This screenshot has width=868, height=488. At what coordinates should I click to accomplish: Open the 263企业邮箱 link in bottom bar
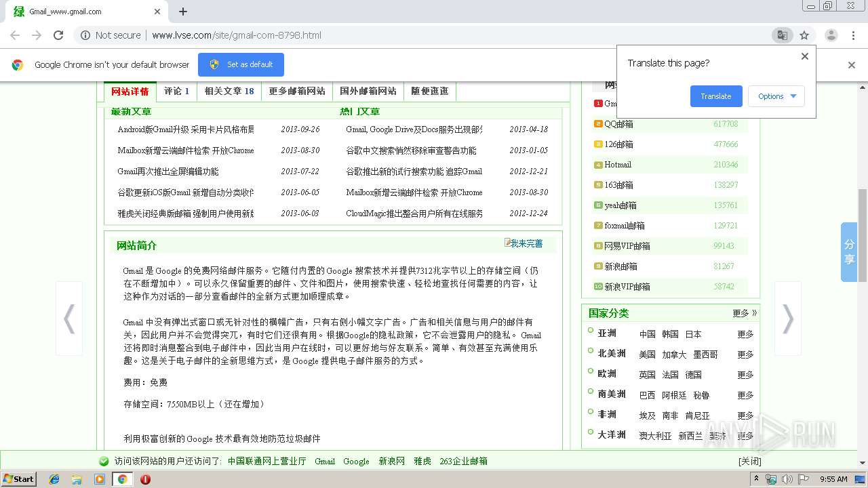463,462
